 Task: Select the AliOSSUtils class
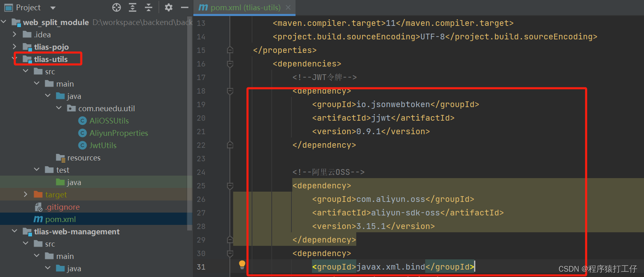point(109,121)
